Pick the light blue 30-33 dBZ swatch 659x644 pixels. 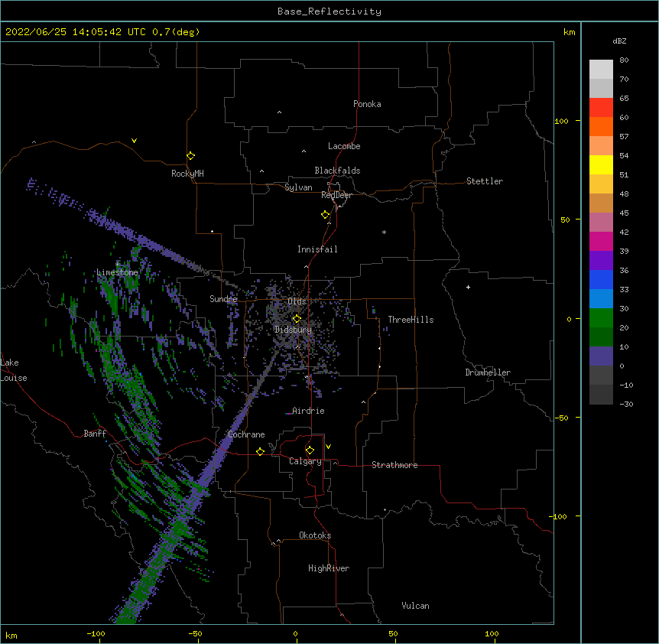click(601, 299)
